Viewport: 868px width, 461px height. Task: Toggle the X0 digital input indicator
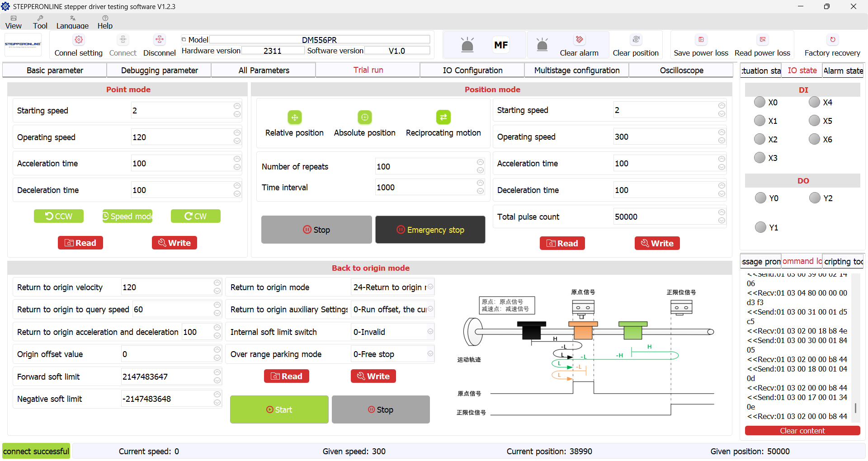click(x=759, y=103)
